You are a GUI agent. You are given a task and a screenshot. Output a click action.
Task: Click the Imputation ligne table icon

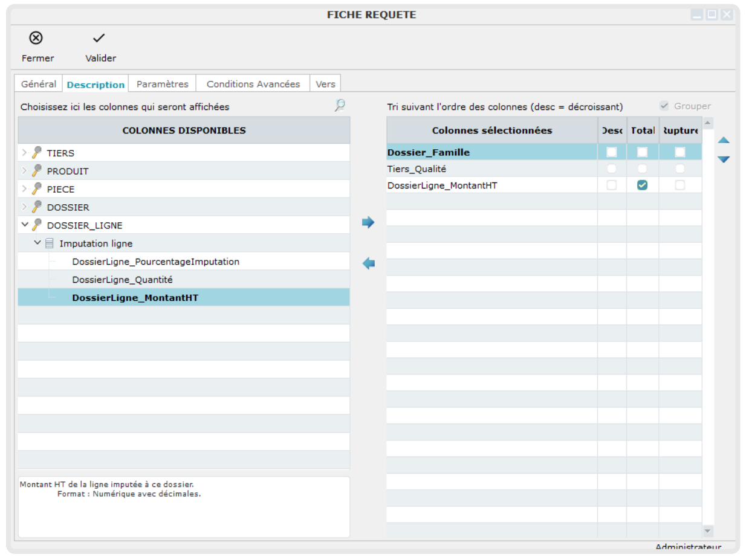coord(50,243)
